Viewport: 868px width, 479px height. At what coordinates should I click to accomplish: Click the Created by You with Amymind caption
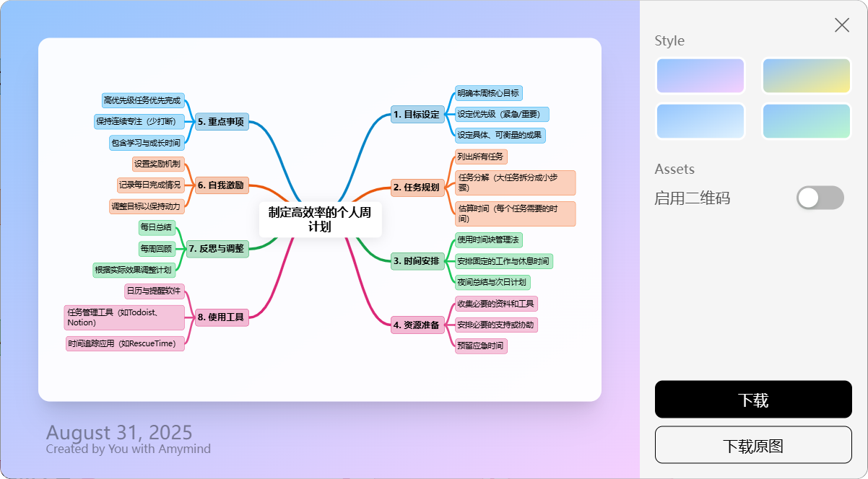pos(129,449)
